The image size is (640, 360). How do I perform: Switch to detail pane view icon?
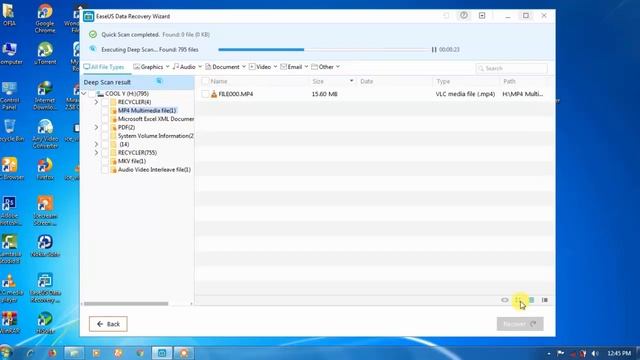coord(544,300)
